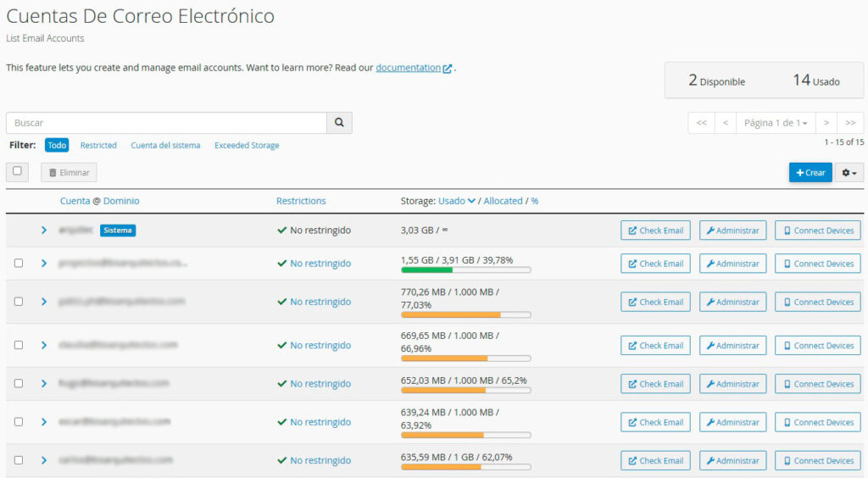Click next page single arrow icon
Image resolution: width=868 pixels, height=478 pixels.
tap(826, 123)
